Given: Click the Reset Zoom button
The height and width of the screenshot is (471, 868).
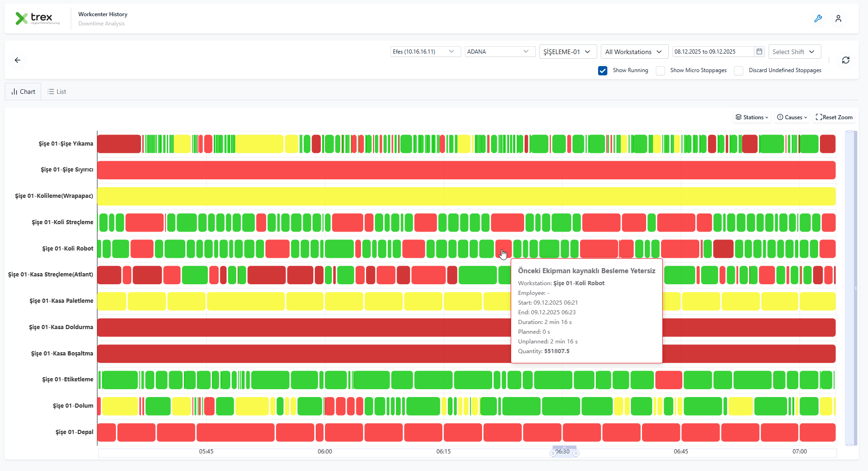Looking at the screenshot, I should click(x=834, y=117).
